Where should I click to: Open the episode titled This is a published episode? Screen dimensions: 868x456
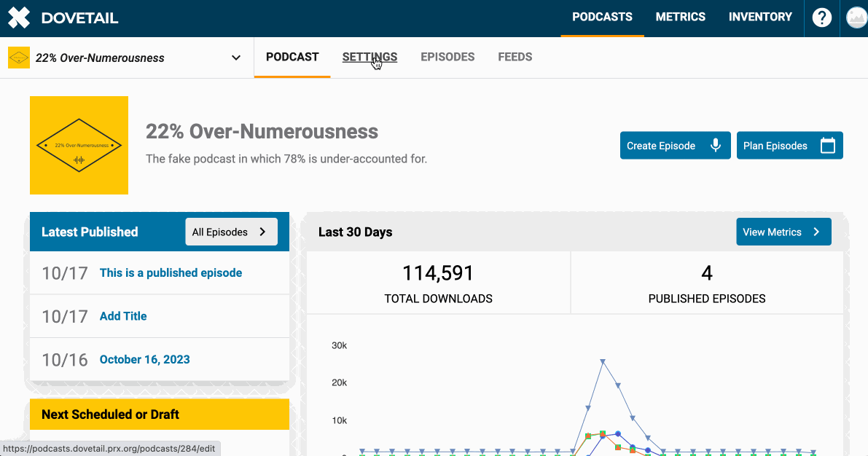pyautogui.click(x=171, y=272)
